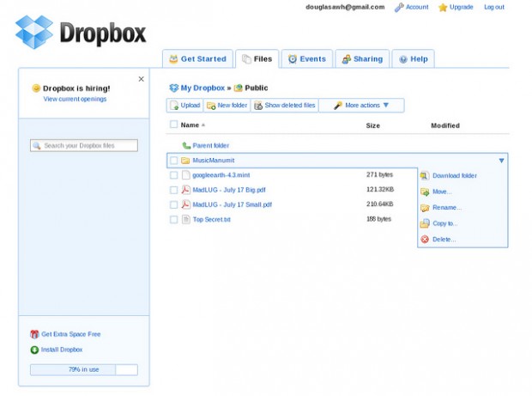The height and width of the screenshot is (396, 532).
Task: Click the New folder icon
Action: pos(211,106)
